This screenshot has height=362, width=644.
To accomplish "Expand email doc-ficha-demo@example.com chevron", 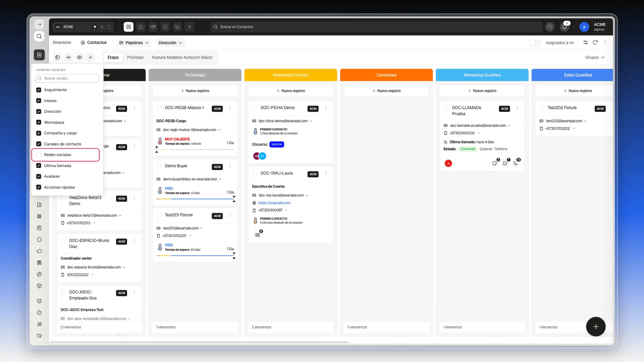I will 311,121.
